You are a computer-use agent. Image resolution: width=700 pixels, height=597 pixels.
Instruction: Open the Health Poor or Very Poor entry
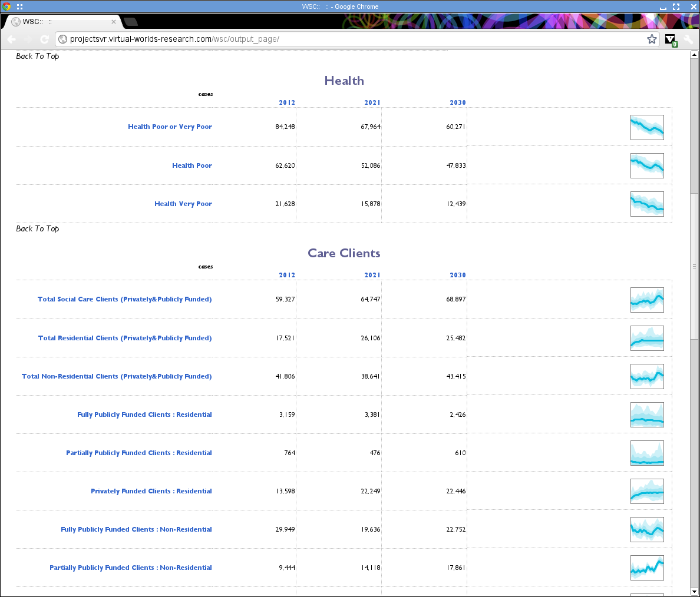(x=170, y=127)
